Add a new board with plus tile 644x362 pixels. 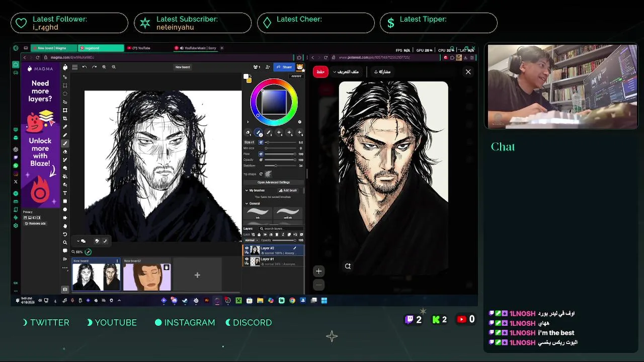(x=197, y=275)
